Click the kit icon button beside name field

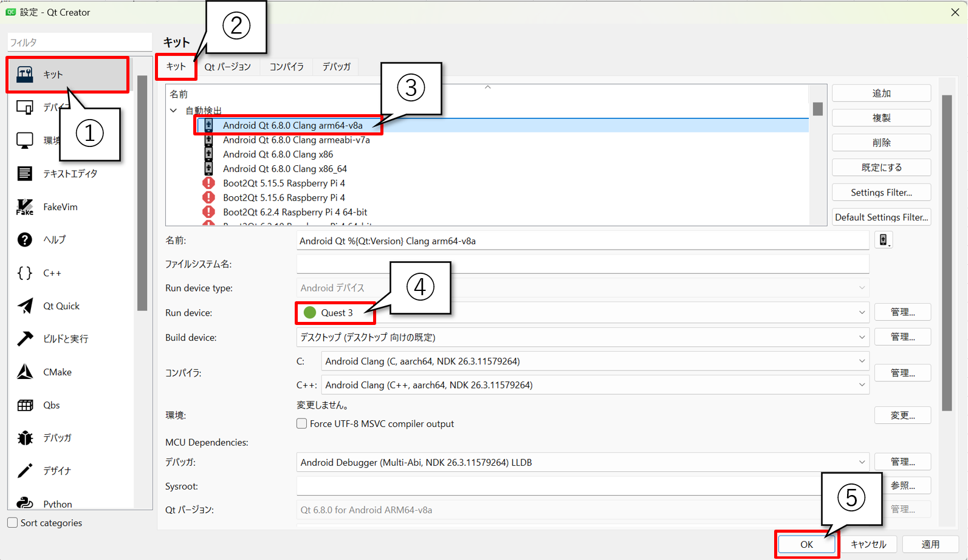tap(884, 241)
